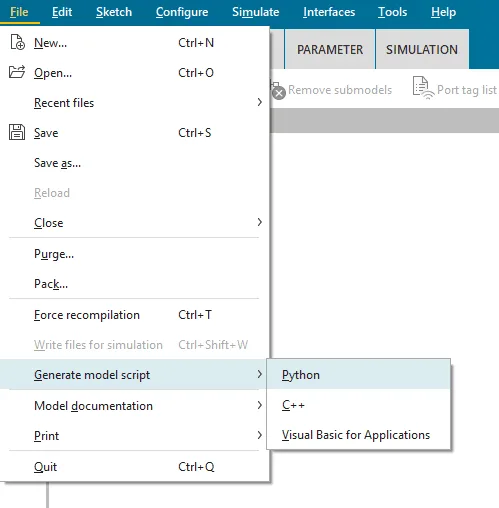The image size is (499, 508).
Task: Expand the Recent files submenu arrow
Action: pyautogui.click(x=260, y=102)
